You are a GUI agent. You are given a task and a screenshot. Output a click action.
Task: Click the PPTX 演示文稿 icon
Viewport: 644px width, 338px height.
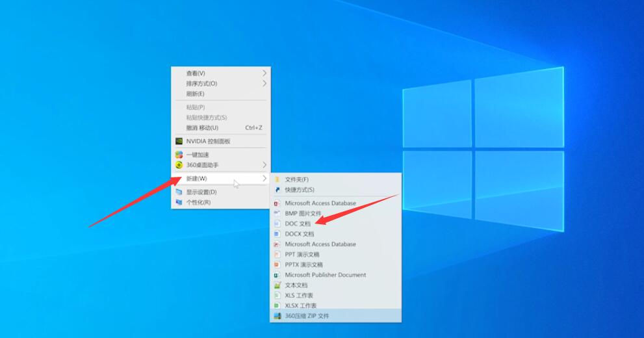[x=277, y=265]
